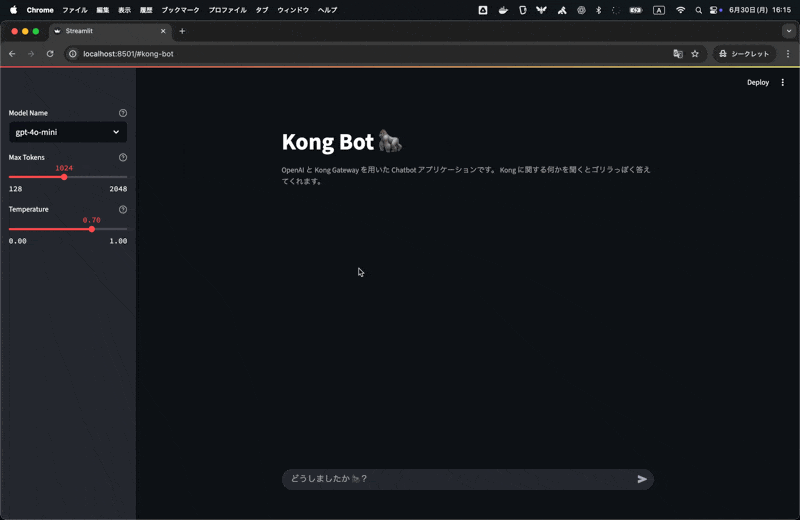Reload the page
This screenshot has width=800, height=520.
pos(50,54)
